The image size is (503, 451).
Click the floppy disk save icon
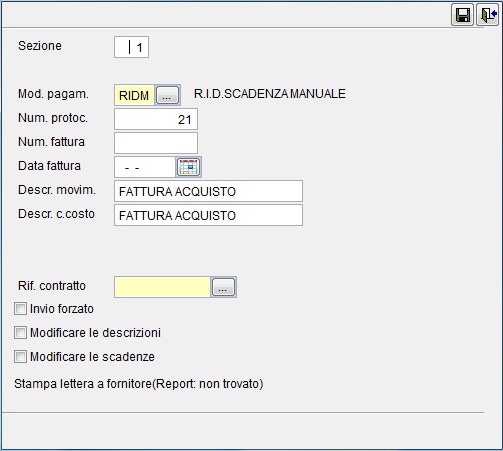pyautogui.click(x=462, y=15)
